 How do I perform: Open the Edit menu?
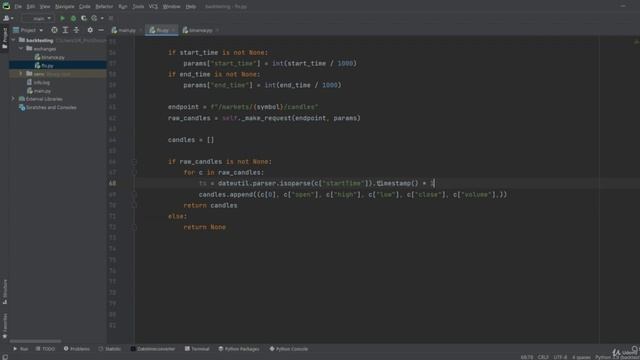(31, 7)
